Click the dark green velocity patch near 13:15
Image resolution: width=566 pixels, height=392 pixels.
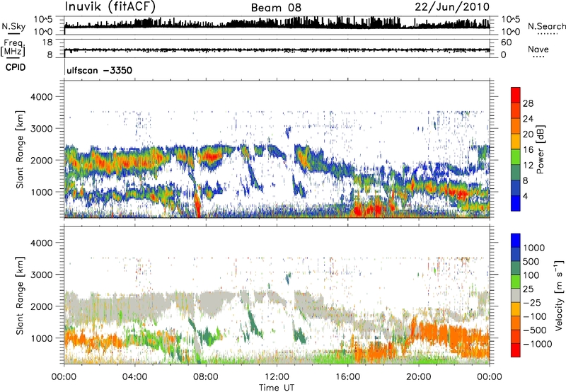(299, 335)
